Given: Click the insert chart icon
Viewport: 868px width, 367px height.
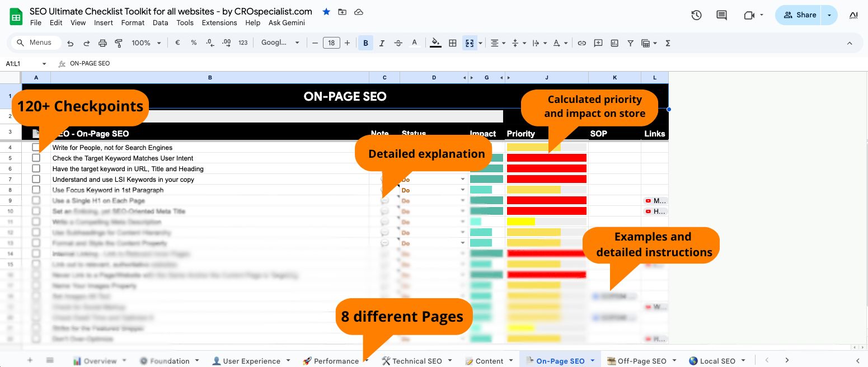Looking at the screenshot, I should point(614,43).
